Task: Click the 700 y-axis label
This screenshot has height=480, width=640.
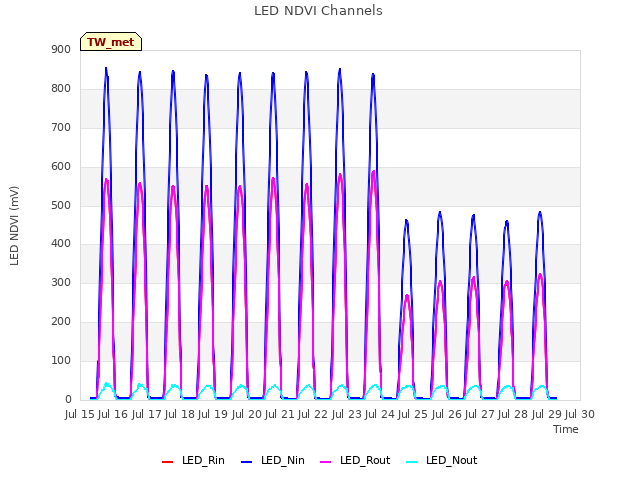Action: click(61, 128)
